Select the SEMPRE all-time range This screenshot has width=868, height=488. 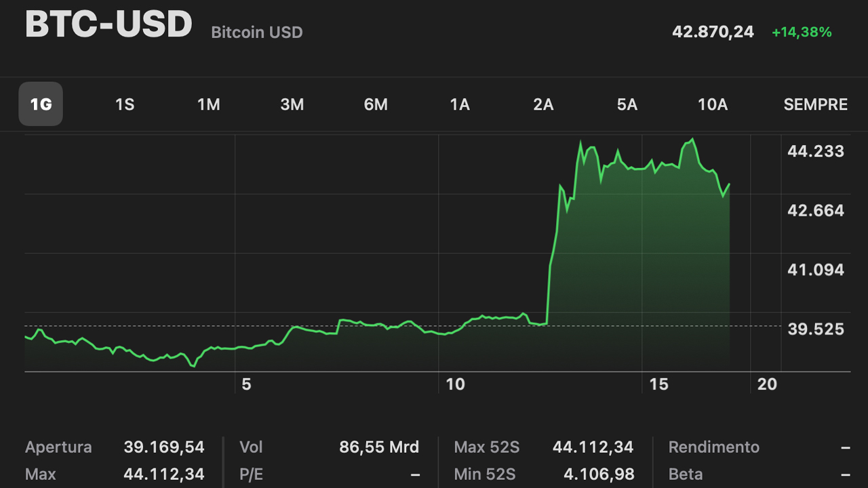[x=815, y=104]
